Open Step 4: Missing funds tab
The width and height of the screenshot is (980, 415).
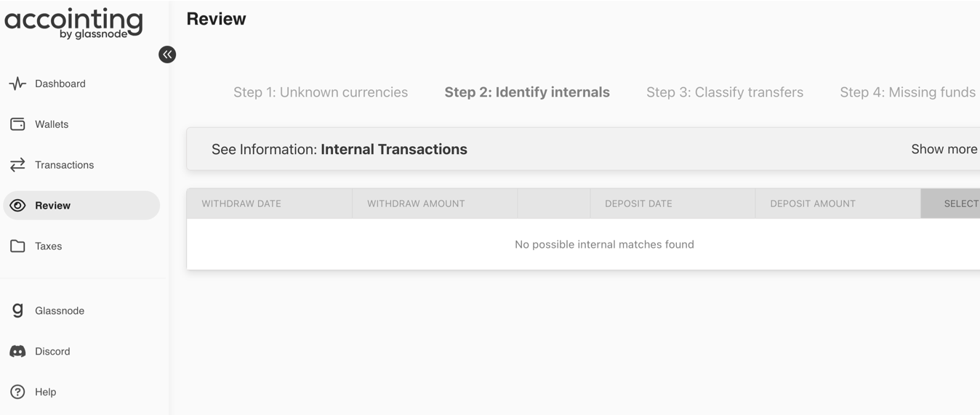[907, 92]
